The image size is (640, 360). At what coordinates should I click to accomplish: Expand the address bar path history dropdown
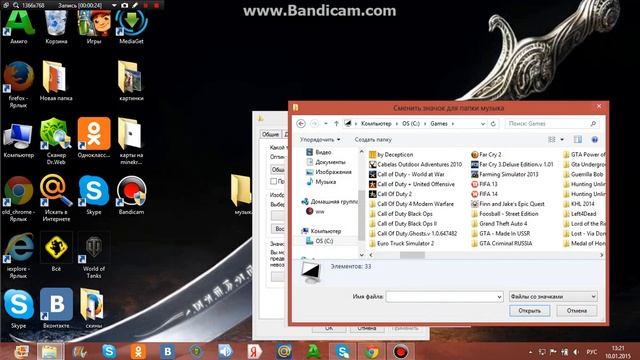[x=483, y=123]
